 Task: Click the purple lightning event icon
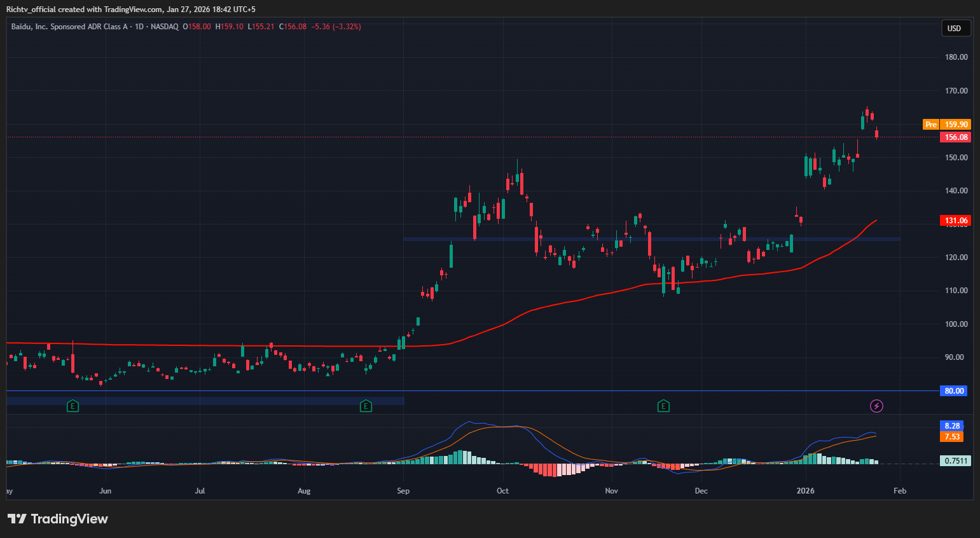tap(876, 406)
